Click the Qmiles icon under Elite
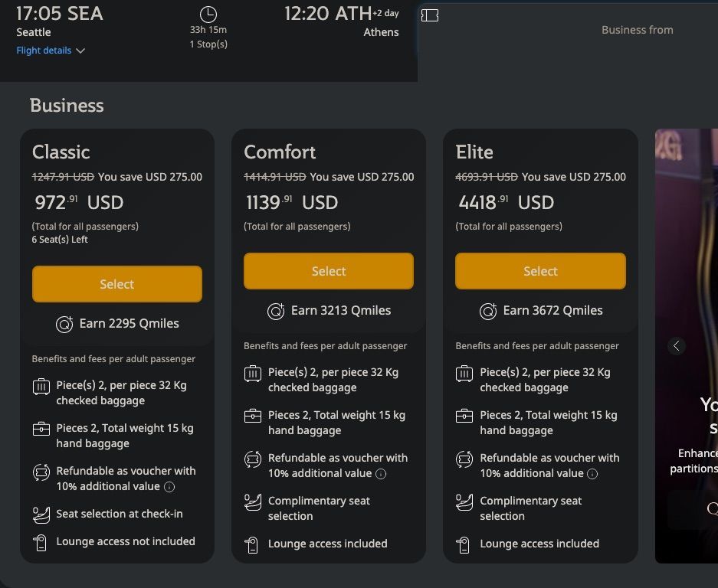The height and width of the screenshot is (588, 718). click(x=488, y=311)
